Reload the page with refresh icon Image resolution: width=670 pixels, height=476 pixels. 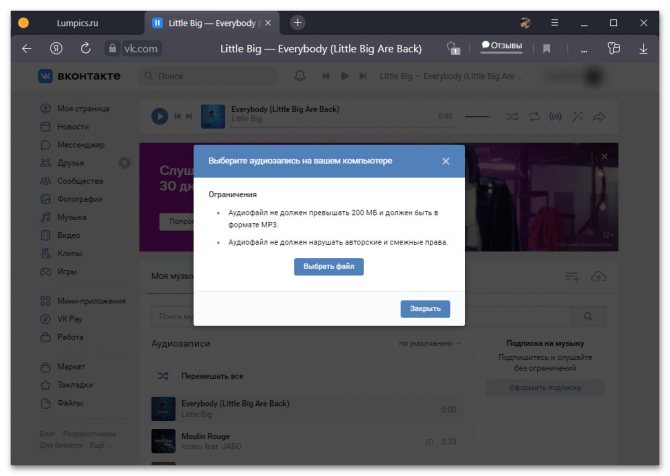pyautogui.click(x=85, y=48)
